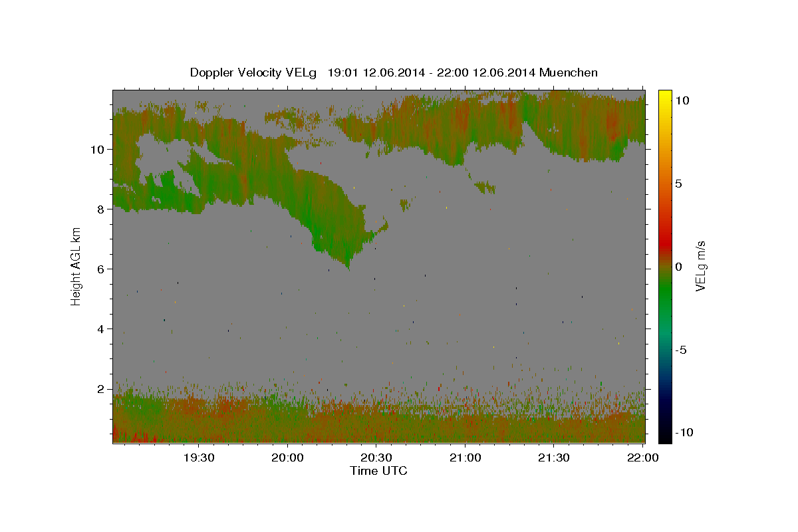Click the 21:00 time tick label
The height and width of the screenshot is (532, 798).
(x=465, y=458)
